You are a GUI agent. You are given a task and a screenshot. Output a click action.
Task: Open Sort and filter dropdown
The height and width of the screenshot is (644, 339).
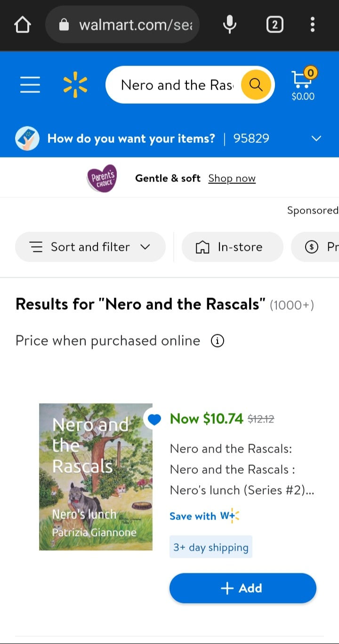click(90, 247)
